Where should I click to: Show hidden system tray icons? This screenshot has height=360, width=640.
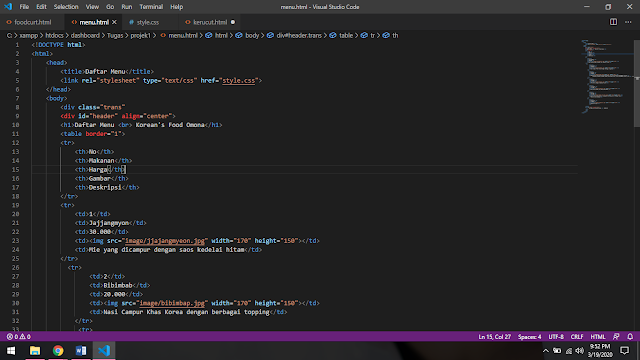(546, 351)
